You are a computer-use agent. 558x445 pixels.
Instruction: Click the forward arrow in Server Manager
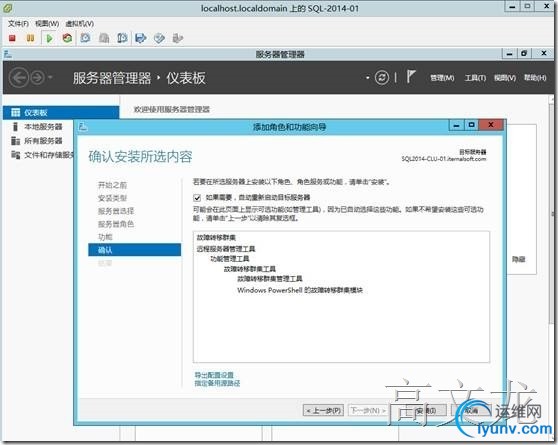click(38, 77)
